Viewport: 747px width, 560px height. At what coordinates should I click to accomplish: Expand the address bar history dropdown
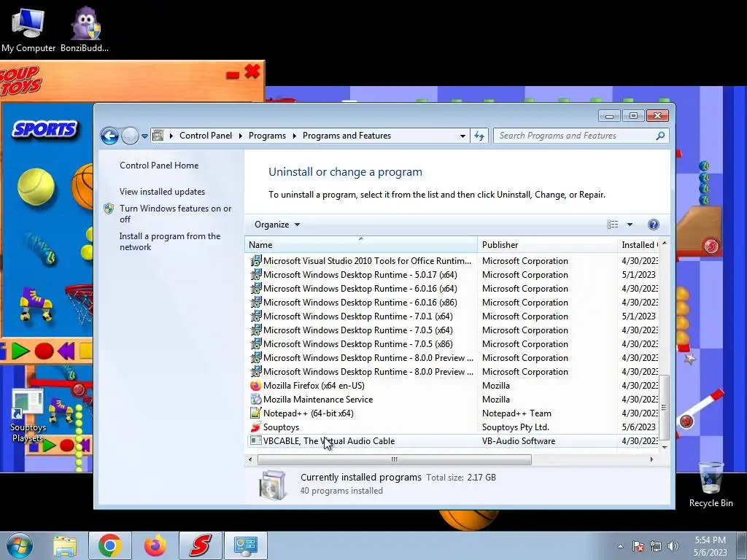[462, 136]
